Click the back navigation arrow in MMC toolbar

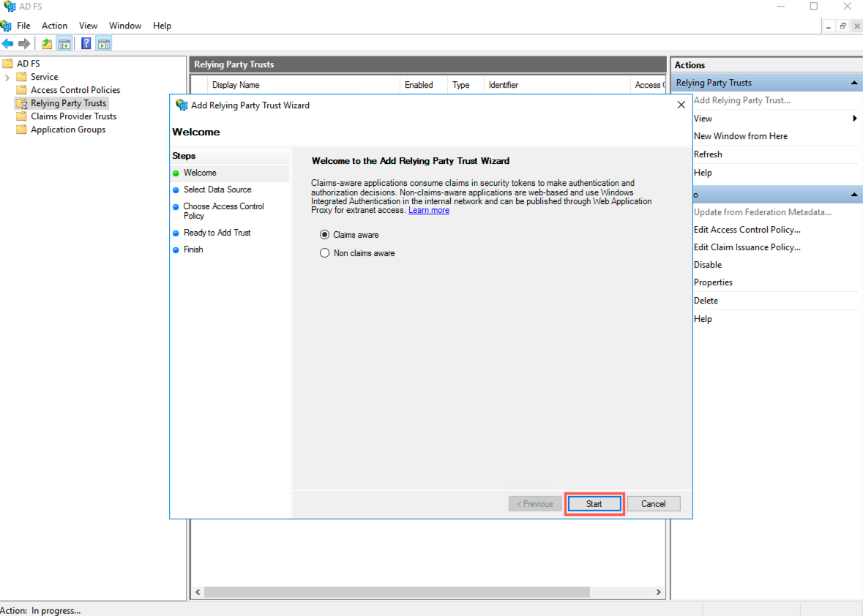coord(9,42)
